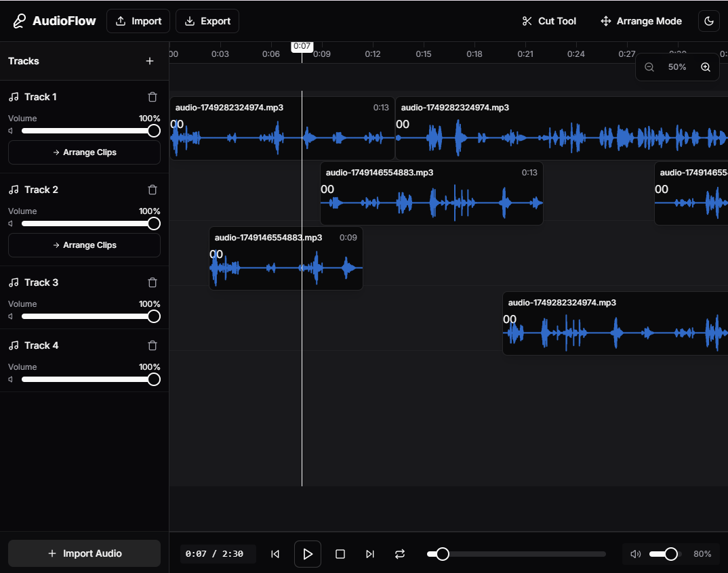Switch to Arrange Mode

(x=641, y=21)
